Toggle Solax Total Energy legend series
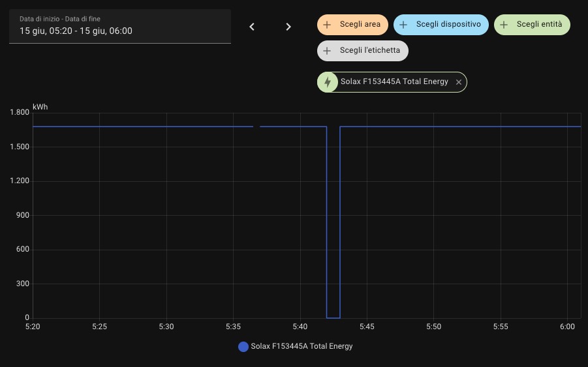The width and height of the screenshot is (588, 367). (x=296, y=346)
